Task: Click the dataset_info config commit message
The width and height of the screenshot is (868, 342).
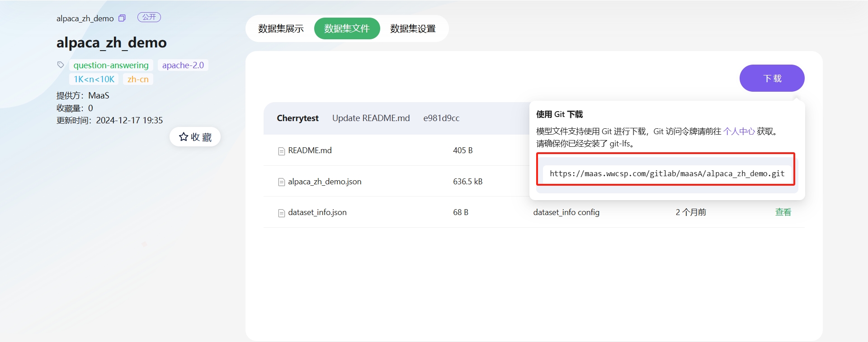Action: (x=566, y=212)
